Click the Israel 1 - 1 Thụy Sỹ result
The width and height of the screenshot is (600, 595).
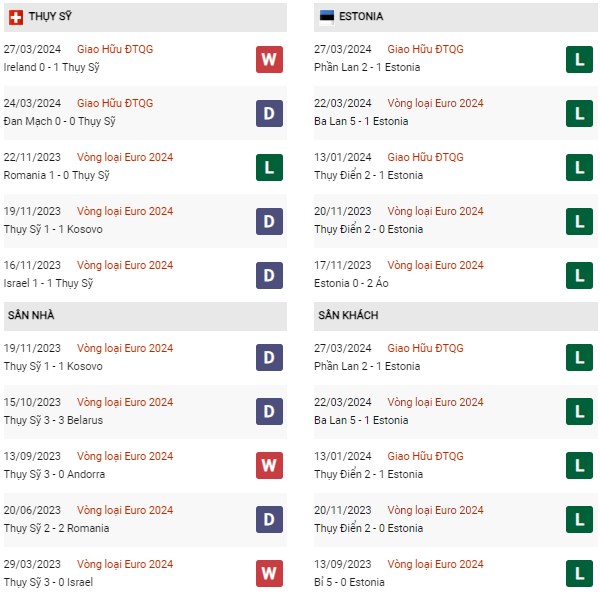point(48,283)
